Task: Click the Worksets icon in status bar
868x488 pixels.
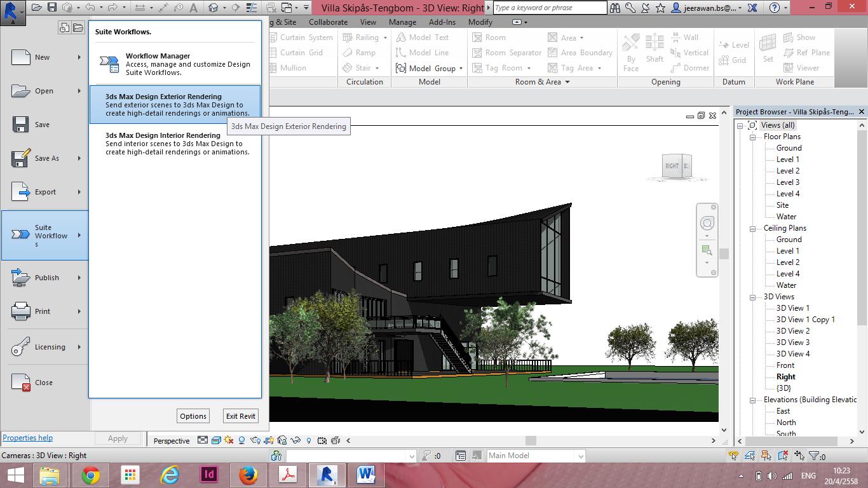Action: pos(276,456)
